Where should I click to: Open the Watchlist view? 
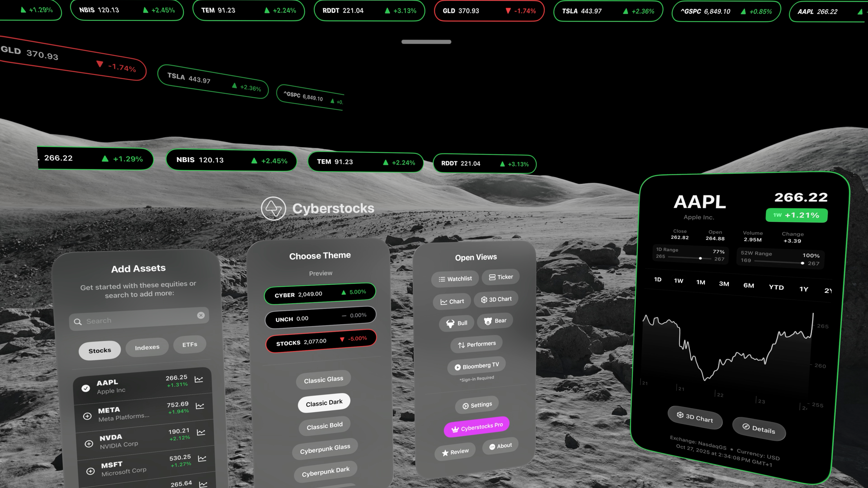pos(455,279)
